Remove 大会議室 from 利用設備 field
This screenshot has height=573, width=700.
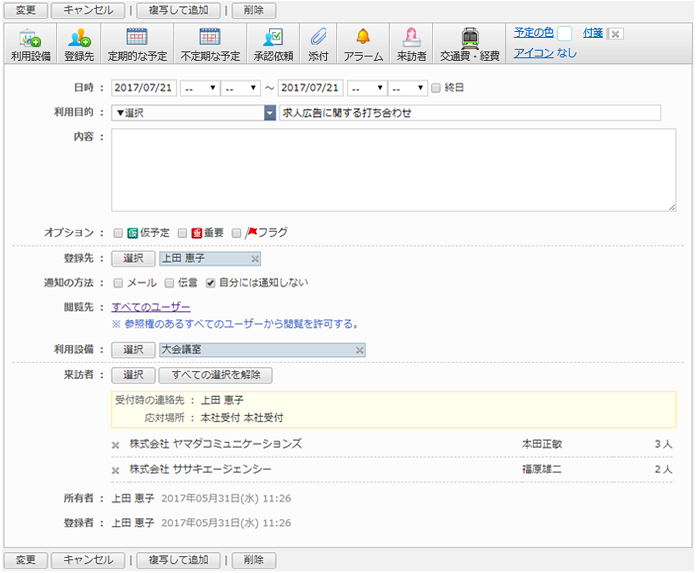[x=359, y=350]
